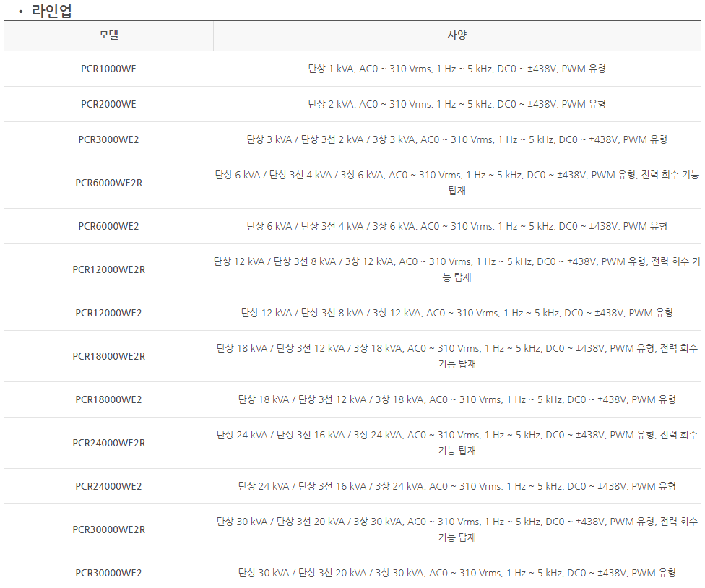Select the PCR24000WE2R model cell
The height and width of the screenshot is (588, 705).
click(108, 444)
